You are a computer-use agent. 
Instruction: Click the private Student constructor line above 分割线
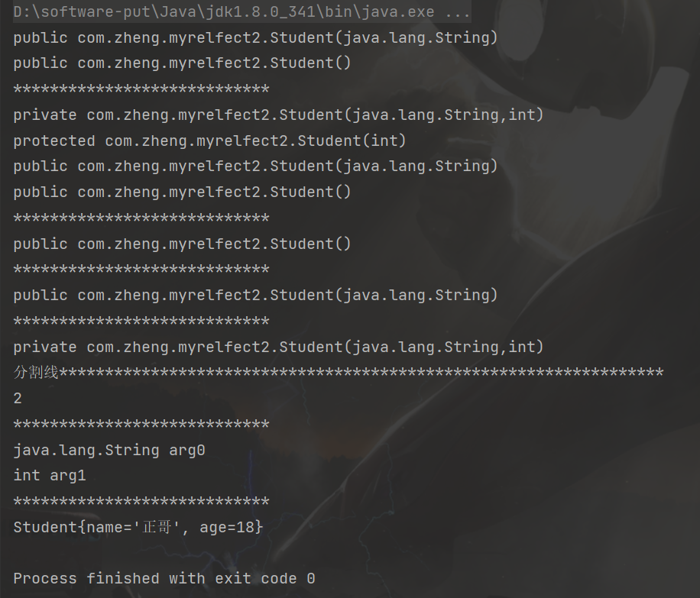[x=278, y=347]
